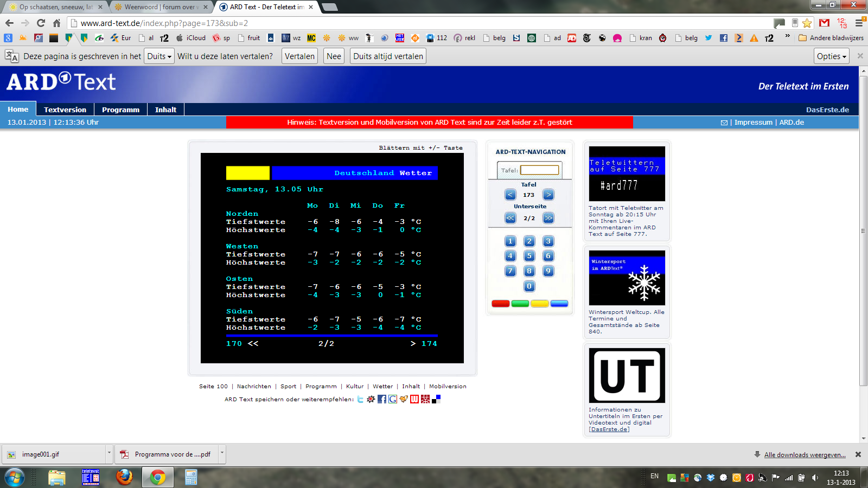Screen dimensions: 868x488
Task: Open the Mobilversion footer link
Action: click(448, 387)
